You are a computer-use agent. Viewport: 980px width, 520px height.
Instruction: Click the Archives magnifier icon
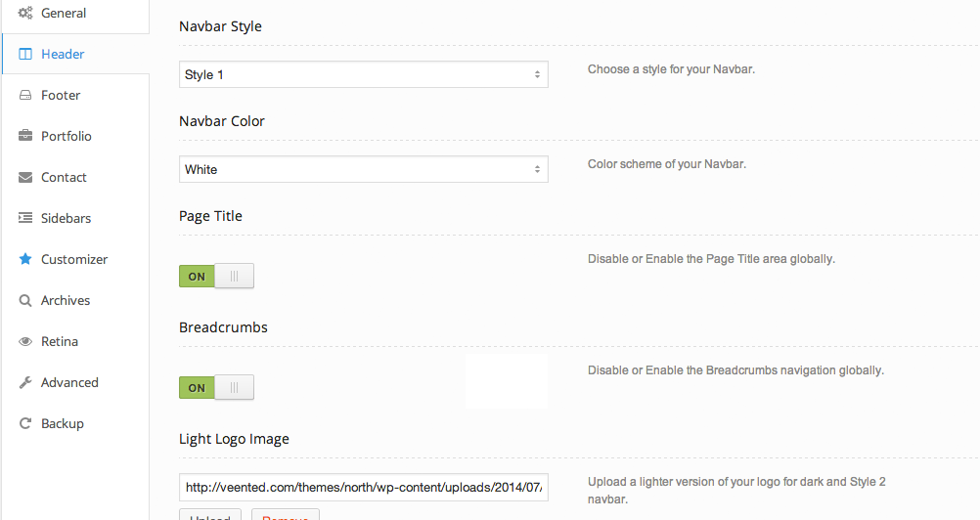point(25,300)
